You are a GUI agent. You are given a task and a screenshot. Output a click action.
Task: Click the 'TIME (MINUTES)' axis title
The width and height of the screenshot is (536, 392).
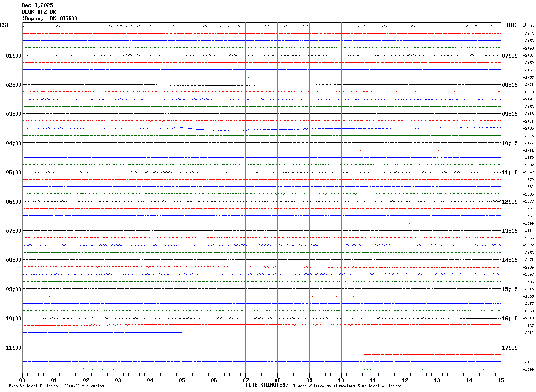pos(267,385)
